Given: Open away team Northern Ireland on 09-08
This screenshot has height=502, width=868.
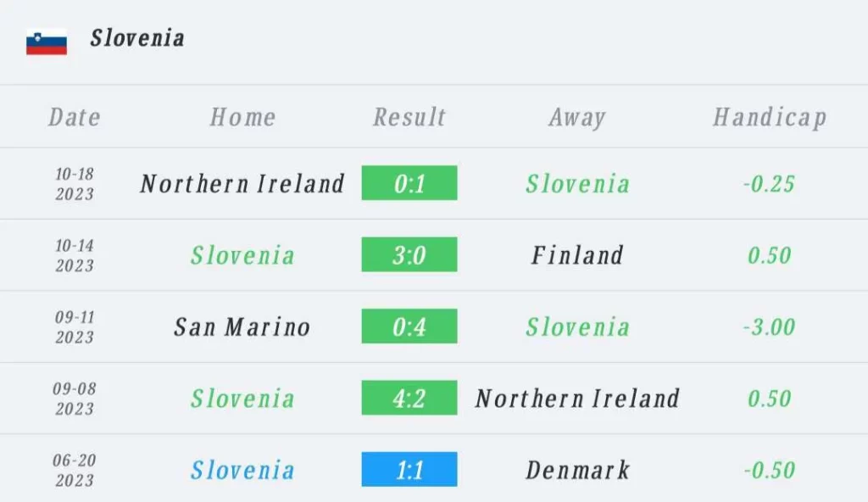Looking at the screenshot, I should coord(577,398).
